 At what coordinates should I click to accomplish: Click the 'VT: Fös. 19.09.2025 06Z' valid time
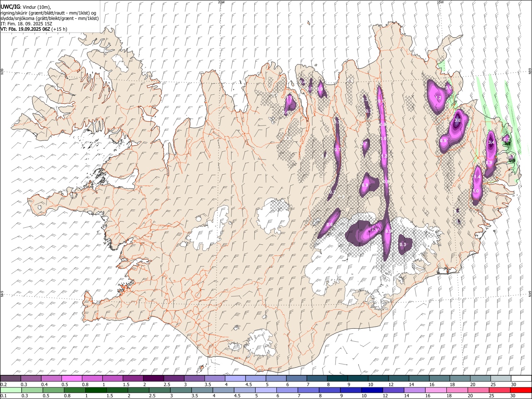[x=25, y=29]
